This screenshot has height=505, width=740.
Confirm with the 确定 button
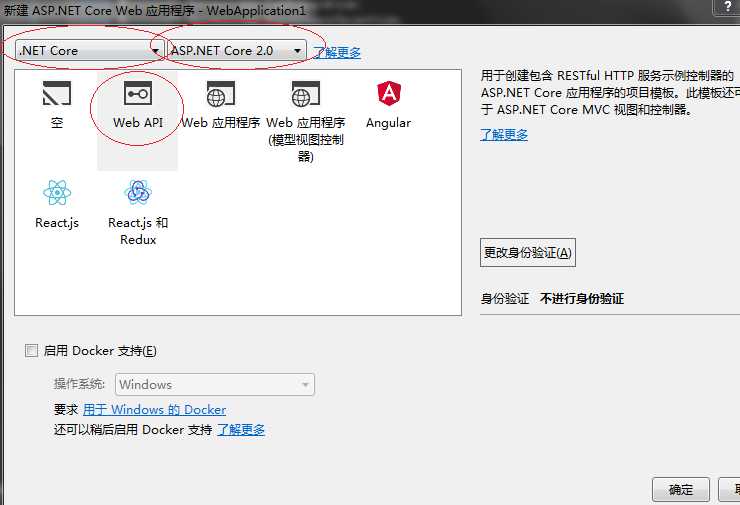pos(680,490)
